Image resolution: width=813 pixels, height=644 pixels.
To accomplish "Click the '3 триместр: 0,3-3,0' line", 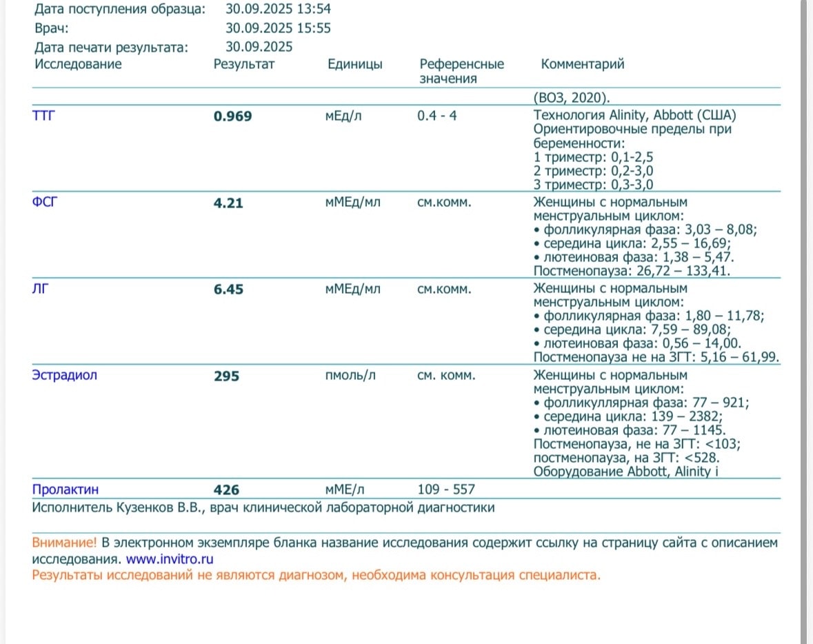I will [x=593, y=185].
